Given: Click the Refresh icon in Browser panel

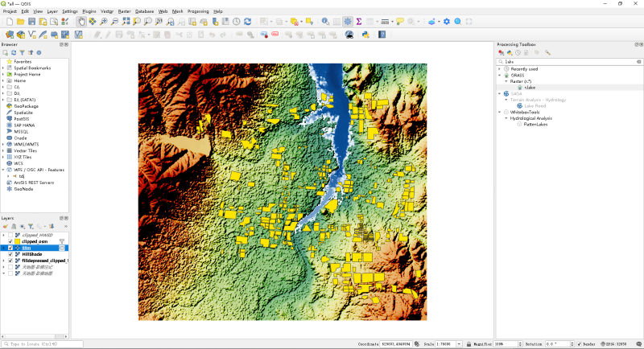Looking at the screenshot, I should point(14,52).
